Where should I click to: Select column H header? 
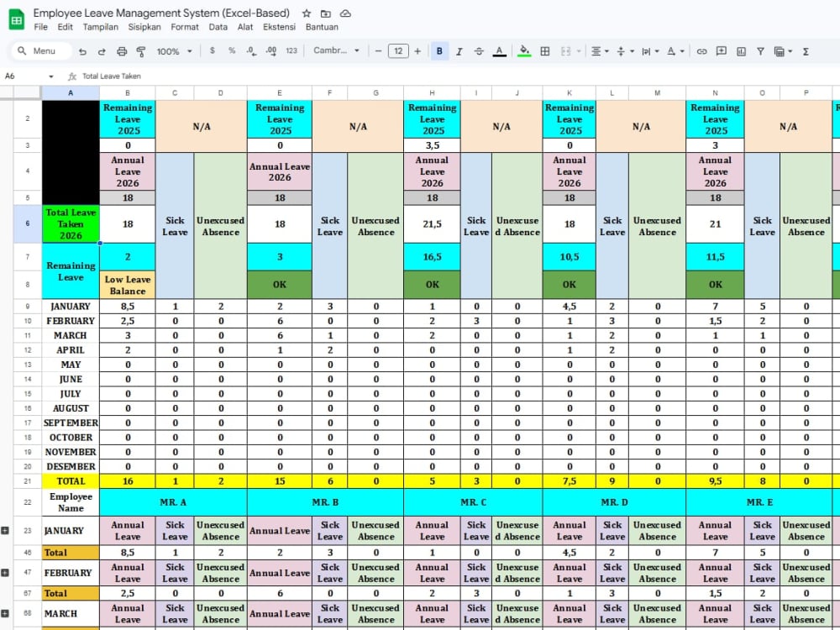432,92
